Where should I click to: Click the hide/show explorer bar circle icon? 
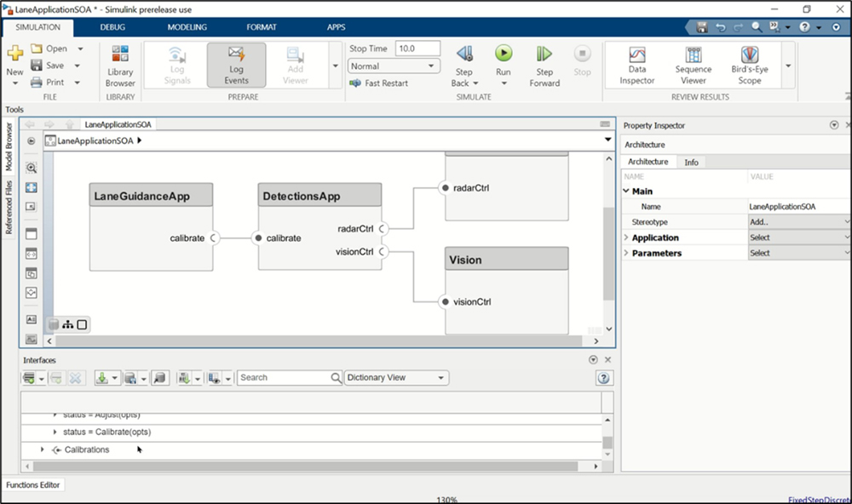point(32,140)
